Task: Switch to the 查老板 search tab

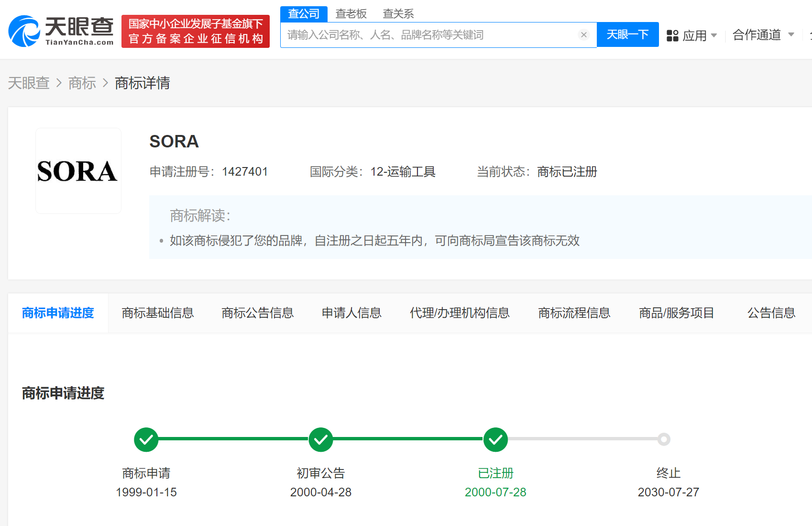Action: point(351,14)
